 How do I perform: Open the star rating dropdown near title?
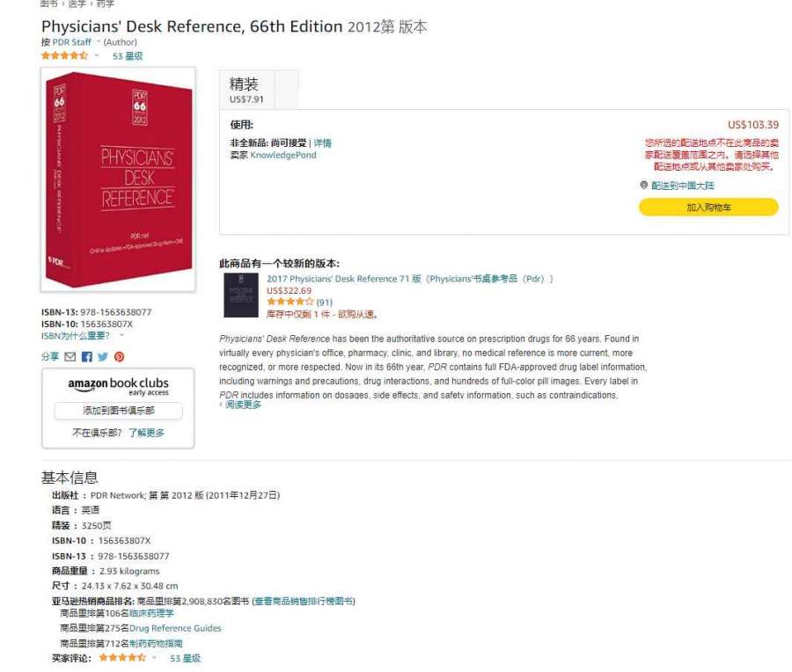click(x=97, y=55)
